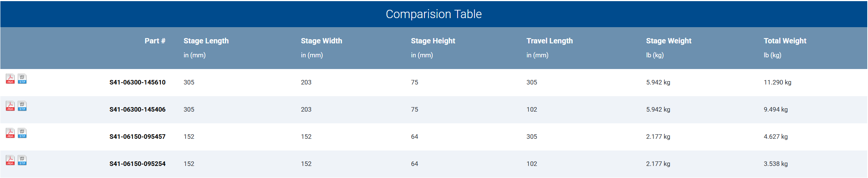868x178 pixels.
Task: Click the Stage Height column header
Action: pos(433,41)
